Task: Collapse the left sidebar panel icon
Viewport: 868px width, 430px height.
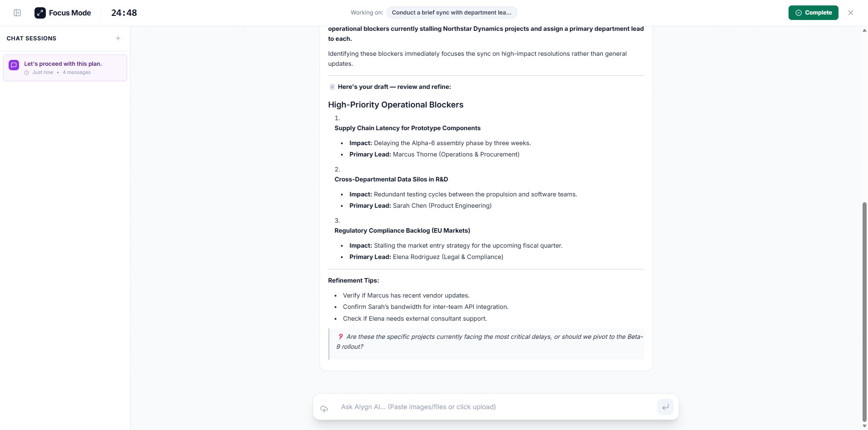Action: pyautogui.click(x=17, y=13)
